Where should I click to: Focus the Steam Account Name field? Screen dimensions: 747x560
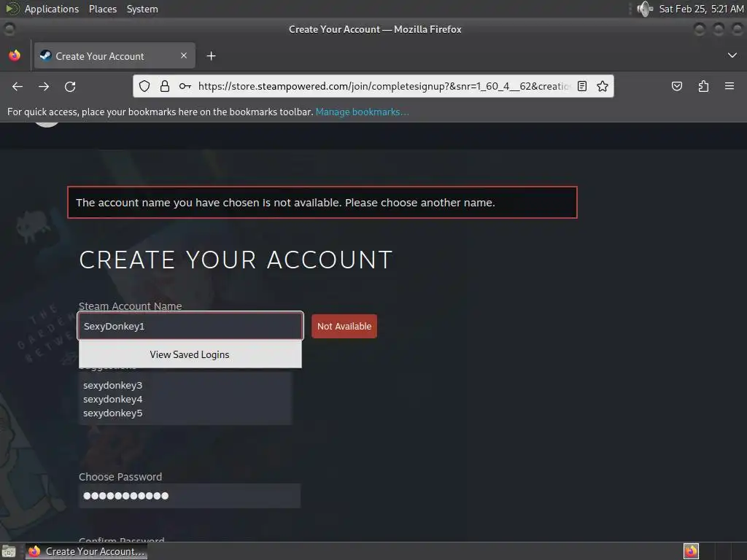click(x=190, y=326)
